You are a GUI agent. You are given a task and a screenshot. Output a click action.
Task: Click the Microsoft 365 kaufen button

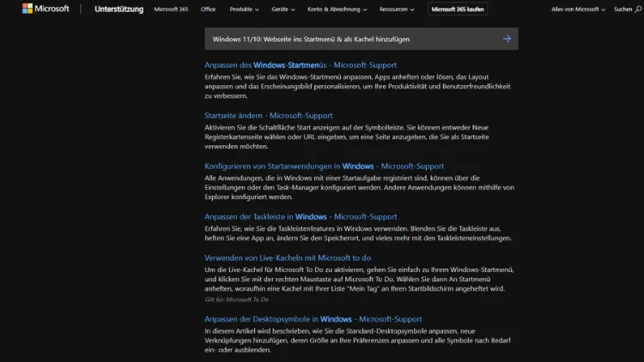point(458,9)
